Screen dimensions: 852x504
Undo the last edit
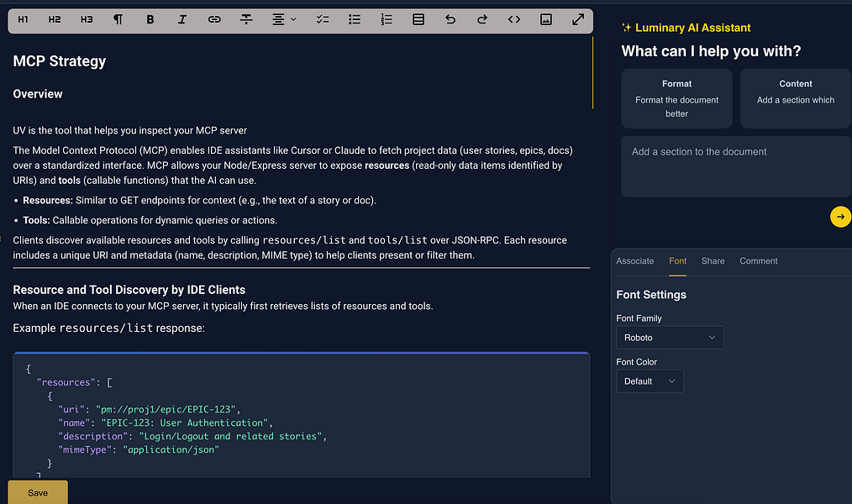pos(450,19)
